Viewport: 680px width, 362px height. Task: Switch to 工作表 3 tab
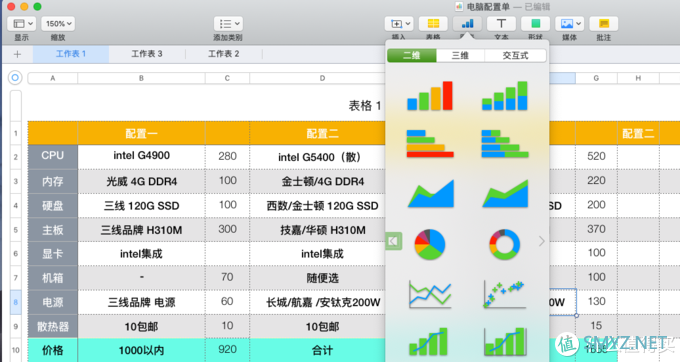point(147,54)
